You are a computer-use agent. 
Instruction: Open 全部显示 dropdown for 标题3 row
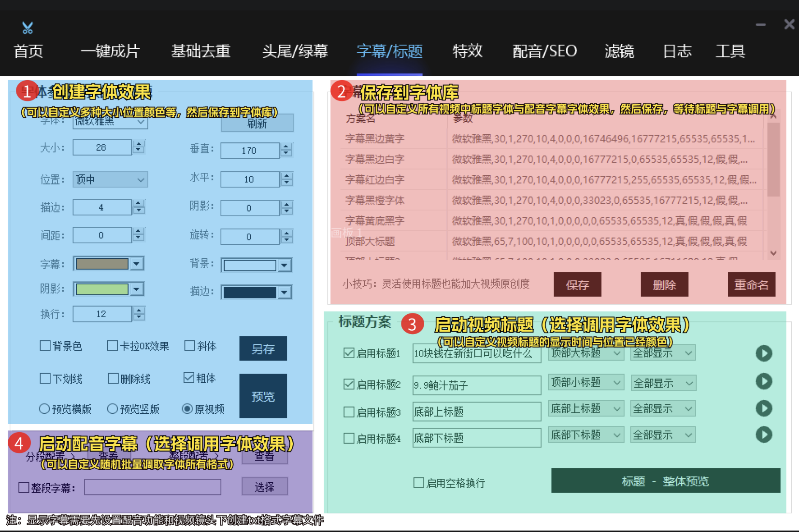663,408
